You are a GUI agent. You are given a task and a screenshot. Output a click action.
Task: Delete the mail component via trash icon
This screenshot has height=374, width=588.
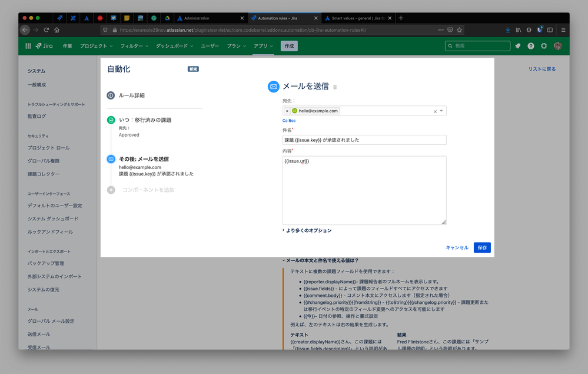[x=335, y=87]
